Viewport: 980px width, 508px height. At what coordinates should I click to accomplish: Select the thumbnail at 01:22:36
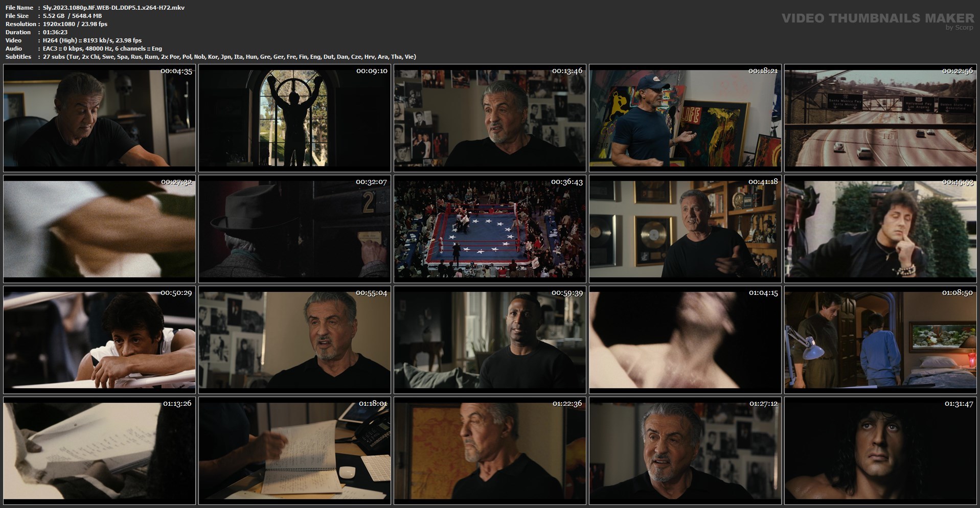point(490,451)
